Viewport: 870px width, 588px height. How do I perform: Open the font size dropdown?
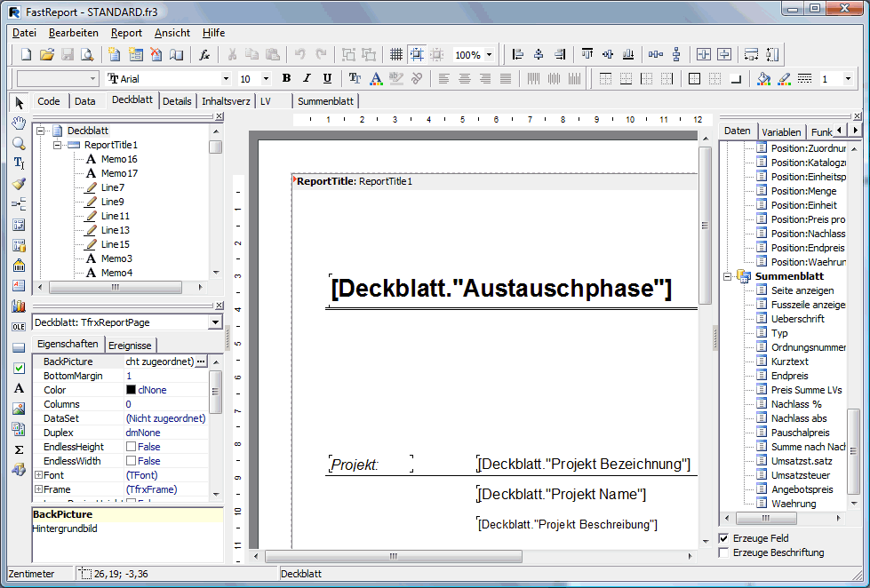[x=267, y=79]
